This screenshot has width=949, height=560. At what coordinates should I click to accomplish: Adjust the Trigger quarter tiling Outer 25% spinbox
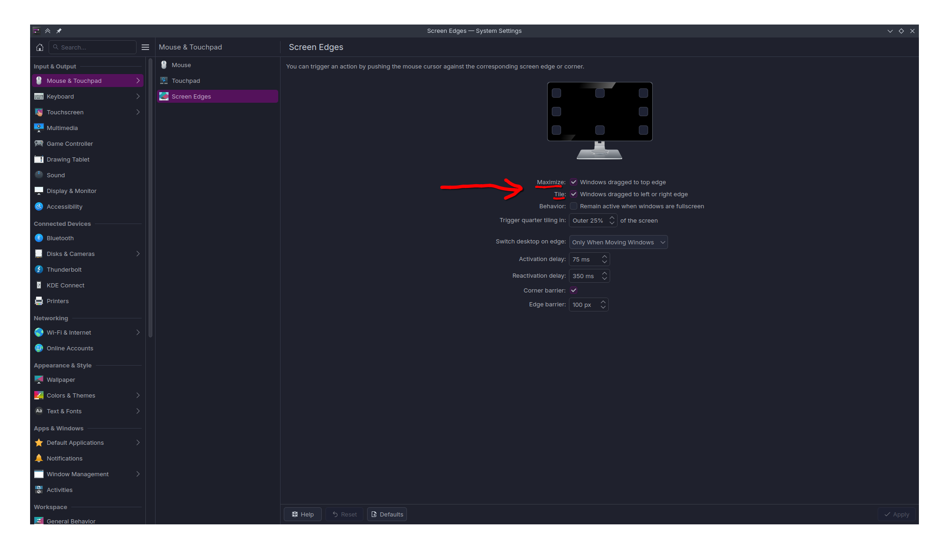[x=593, y=220]
